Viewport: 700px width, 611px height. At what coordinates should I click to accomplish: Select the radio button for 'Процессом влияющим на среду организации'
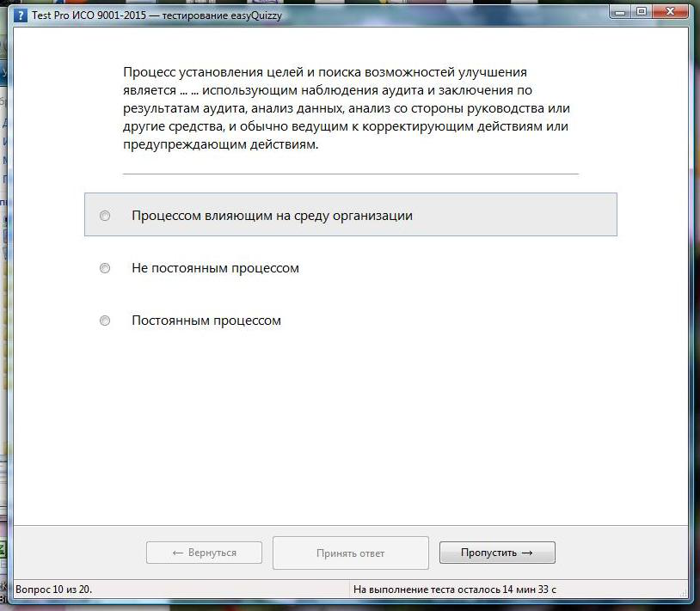[105, 216]
